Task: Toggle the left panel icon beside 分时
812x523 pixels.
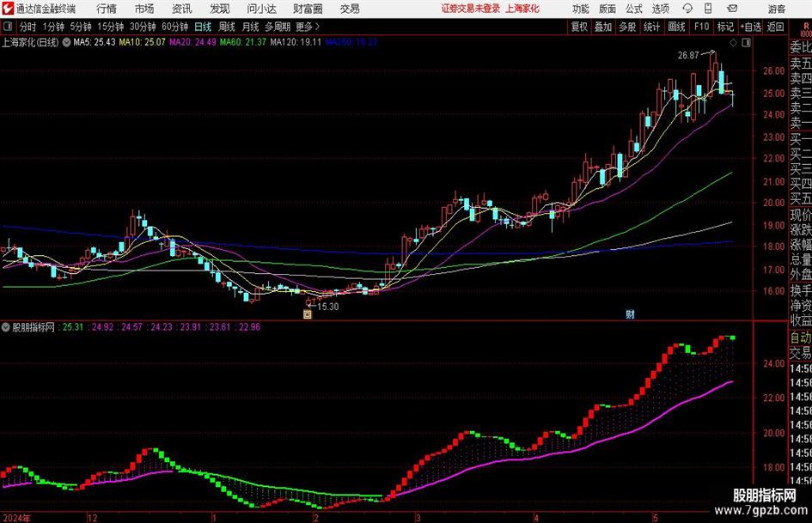Action: click(x=7, y=27)
